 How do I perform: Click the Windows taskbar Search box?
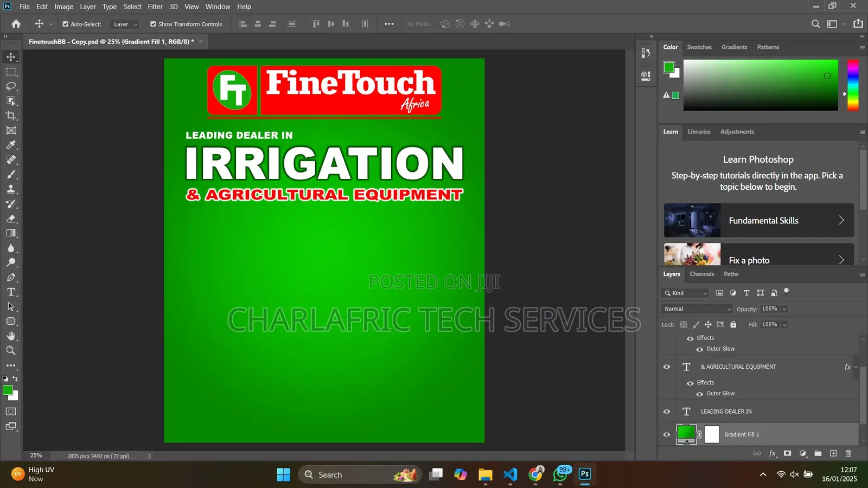pos(359,474)
